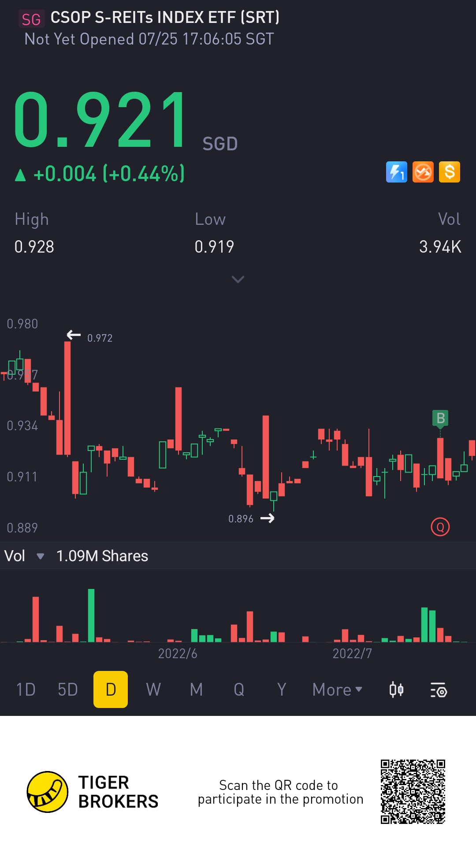Tap the yellow dollar sign icon
This screenshot has height=868, width=476.
[450, 172]
